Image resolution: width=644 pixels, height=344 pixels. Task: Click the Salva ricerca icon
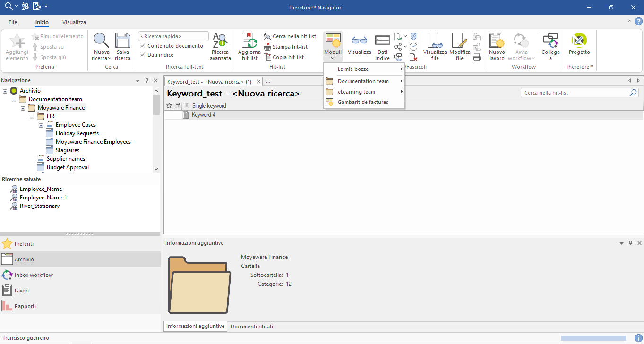coord(122,46)
